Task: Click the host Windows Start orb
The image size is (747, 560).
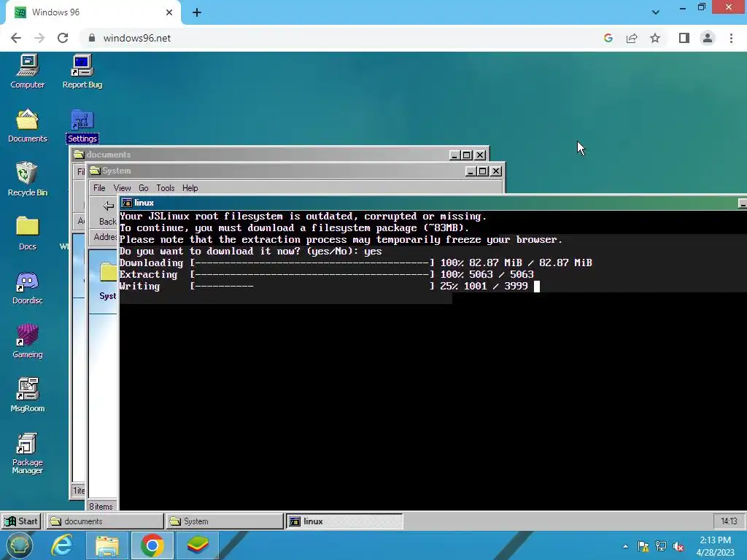Action: pyautogui.click(x=20, y=545)
